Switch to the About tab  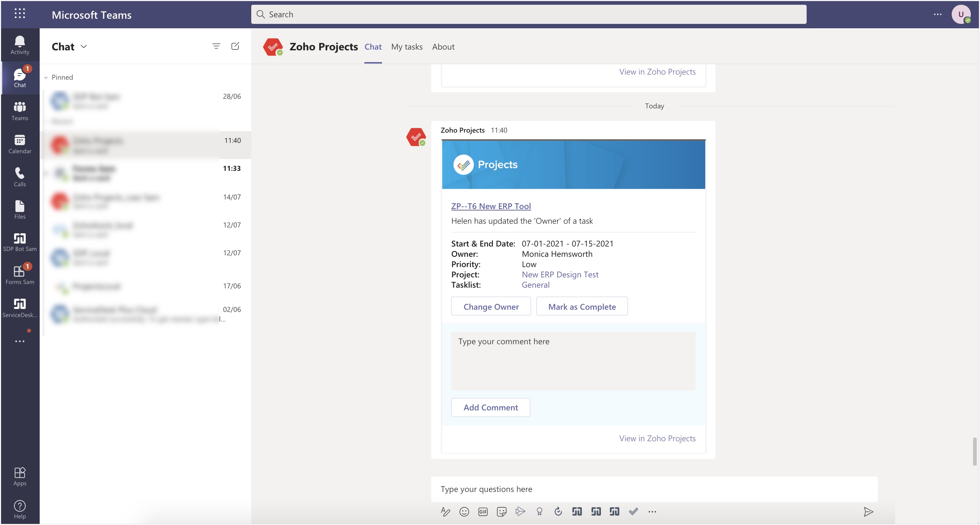pos(443,46)
